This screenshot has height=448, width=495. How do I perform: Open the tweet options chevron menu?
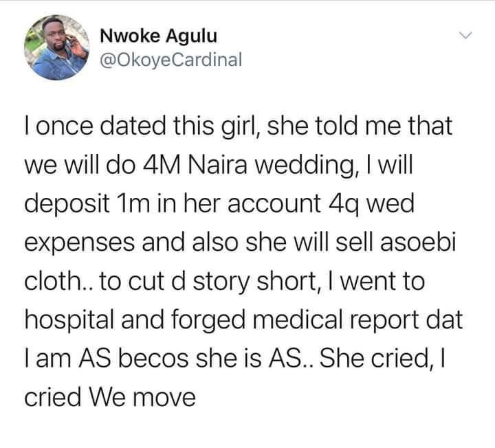point(465,35)
